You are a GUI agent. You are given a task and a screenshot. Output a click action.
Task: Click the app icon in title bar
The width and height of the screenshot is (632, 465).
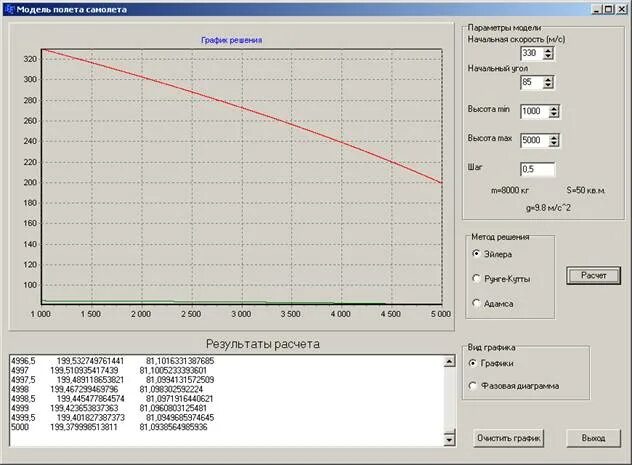tap(10, 10)
